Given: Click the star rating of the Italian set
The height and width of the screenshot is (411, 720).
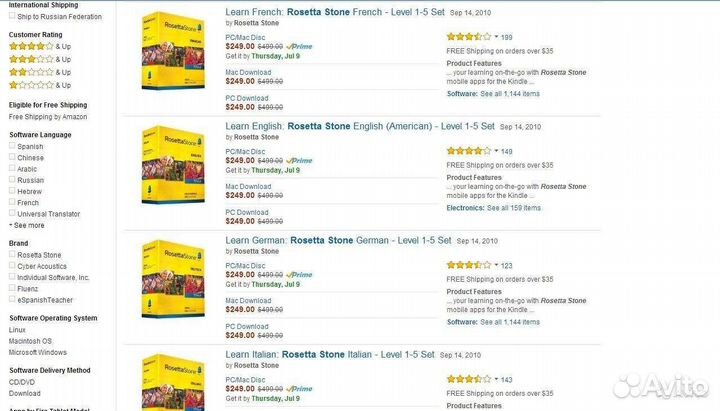Looking at the screenshot, I should [468, 379].
